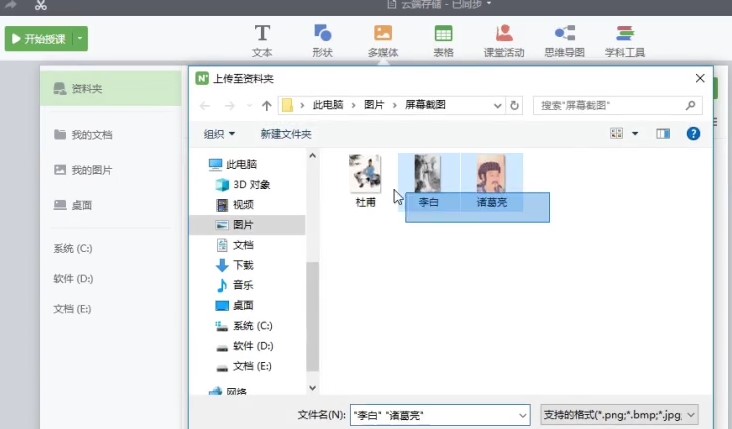The height and width of the screenshot is (429, 732).
Task: Select the 资料夹 tab in left panel
Action: click(x=111, y=88)
